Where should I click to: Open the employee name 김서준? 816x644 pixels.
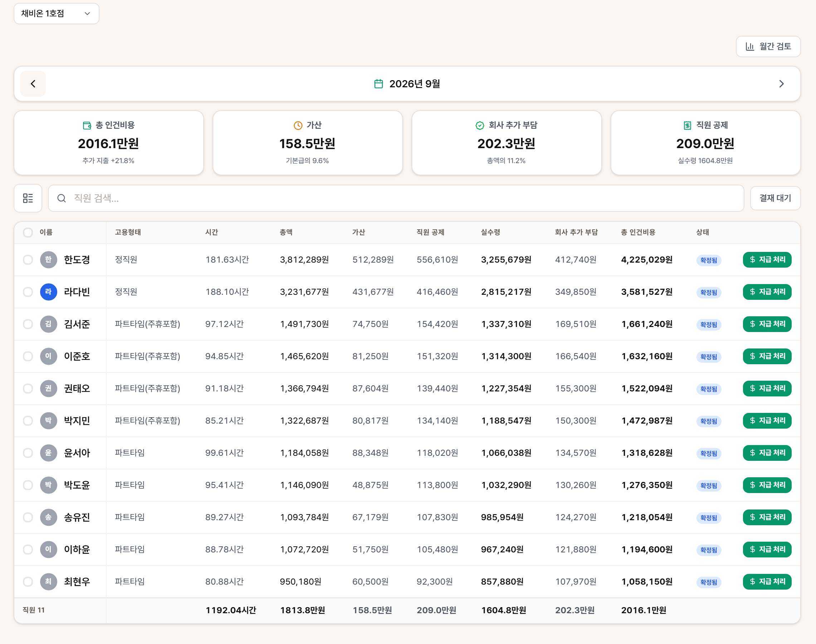[77, 324]
